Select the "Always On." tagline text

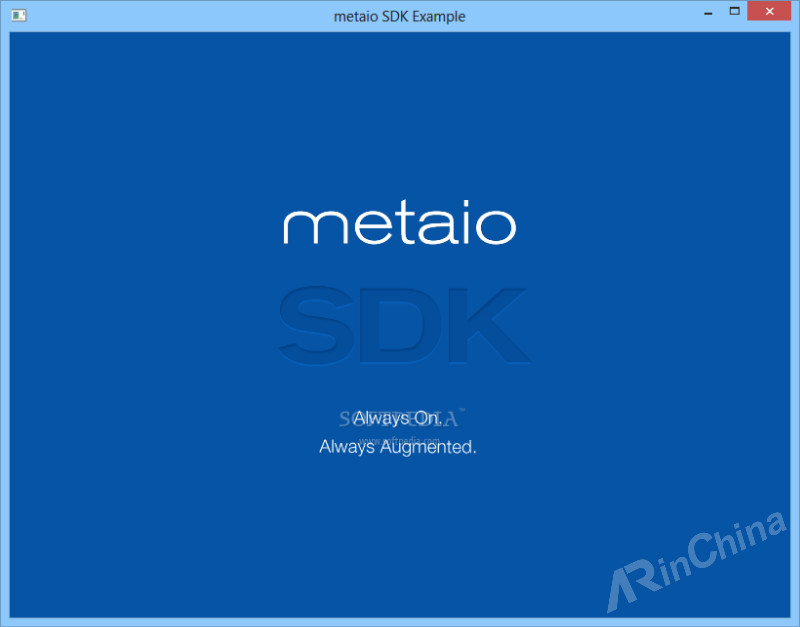[x=398, y=418]
